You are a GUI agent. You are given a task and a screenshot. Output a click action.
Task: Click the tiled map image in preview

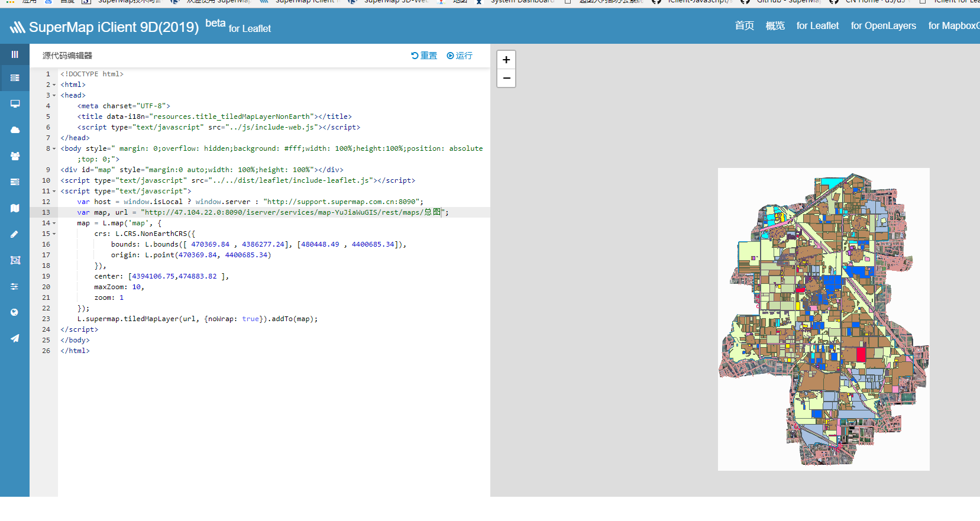[x=823, y=319]
